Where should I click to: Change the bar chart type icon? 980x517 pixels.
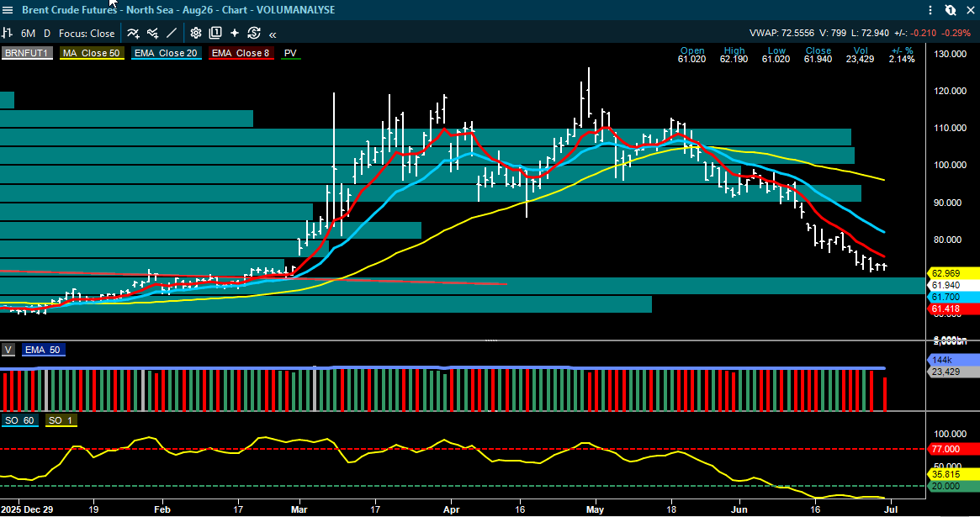pos(8,33)
